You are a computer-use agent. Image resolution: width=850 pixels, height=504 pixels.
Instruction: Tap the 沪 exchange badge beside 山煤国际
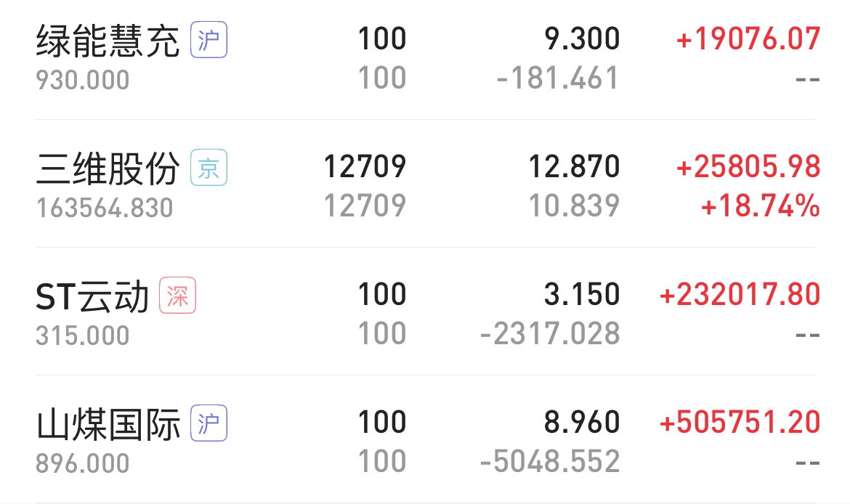pyautogui.click(x=209, y=423)
